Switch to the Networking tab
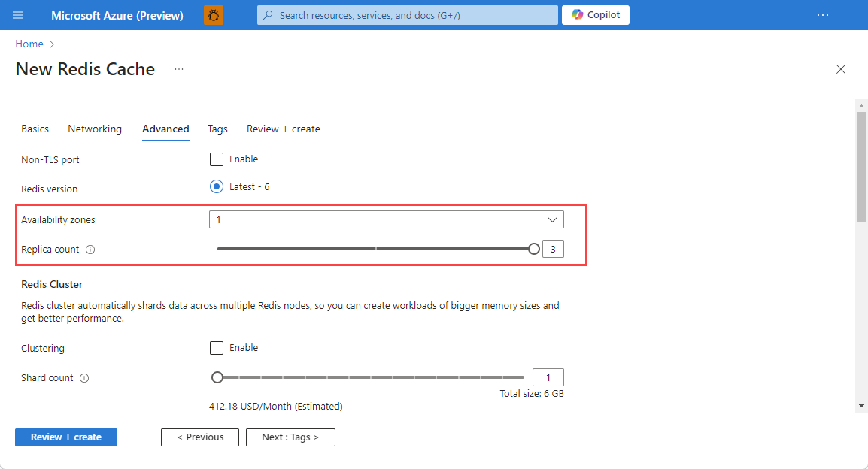868x469 pixels. click(95, 129)
